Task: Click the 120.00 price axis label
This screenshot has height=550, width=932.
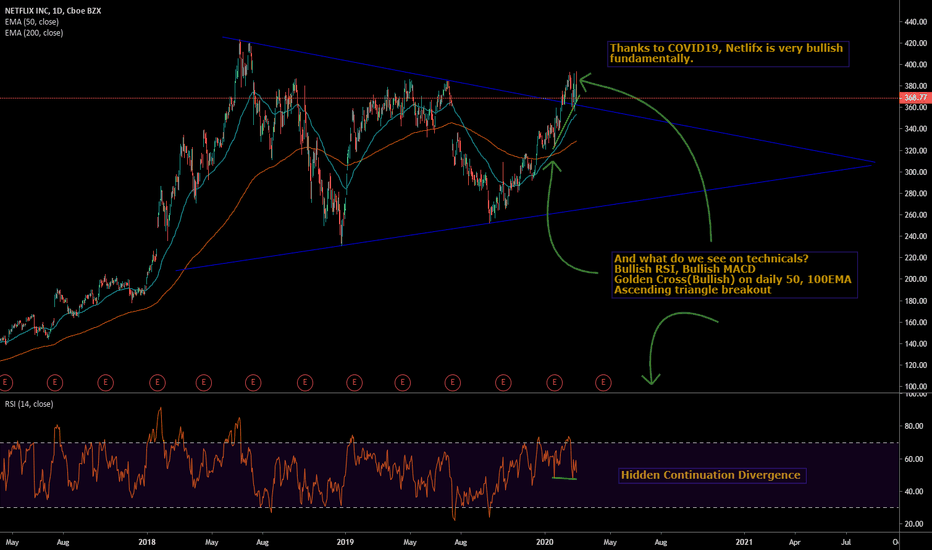Action: (x=916, y=366)
